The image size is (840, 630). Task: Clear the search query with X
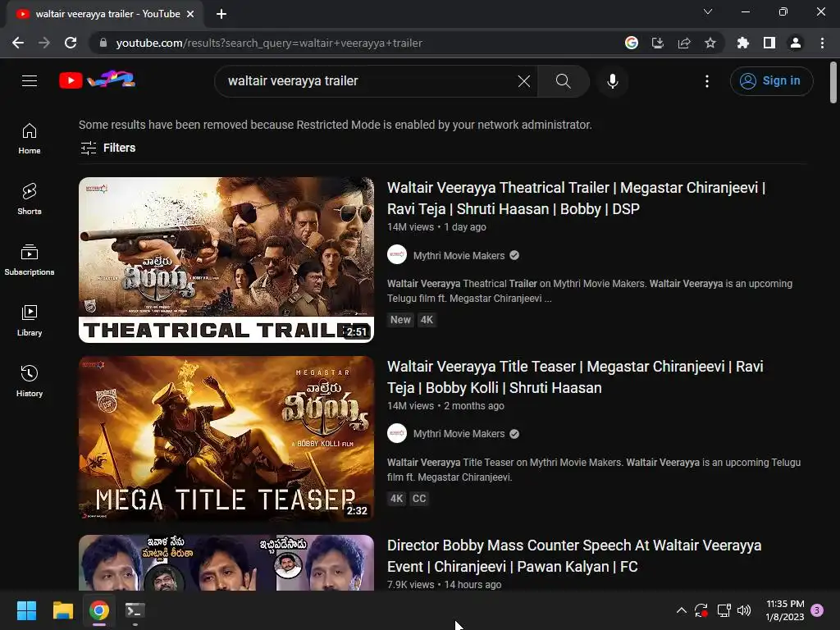click(x=524, y=81)
